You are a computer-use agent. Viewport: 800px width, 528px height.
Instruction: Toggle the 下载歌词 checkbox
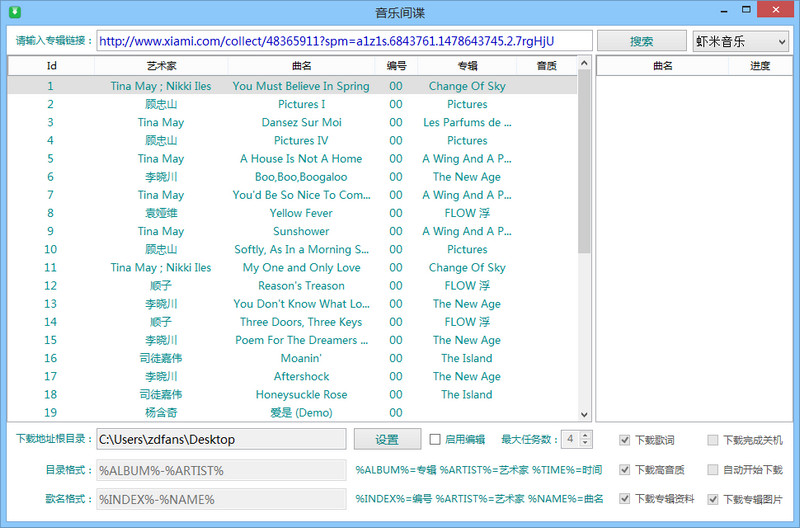624,440
